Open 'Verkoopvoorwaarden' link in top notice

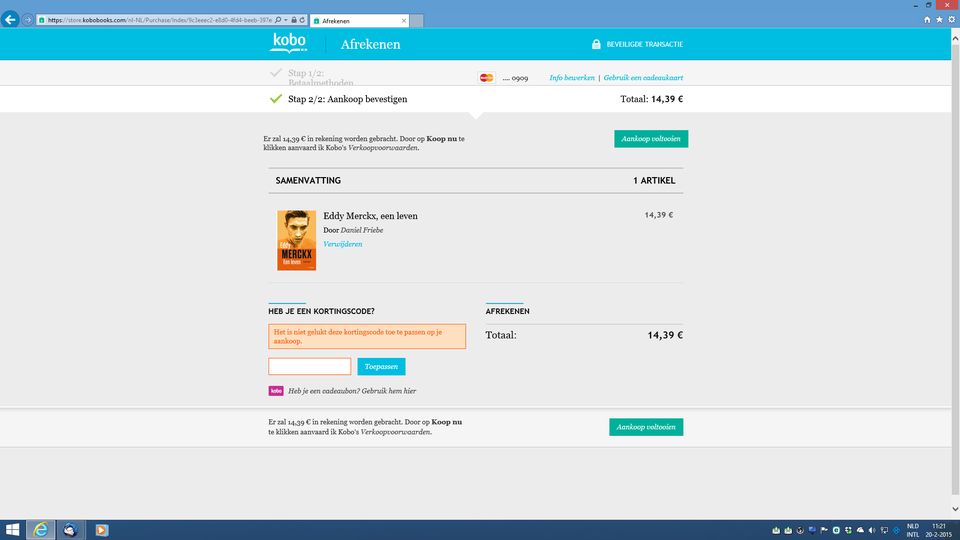[x=383, y=148]
